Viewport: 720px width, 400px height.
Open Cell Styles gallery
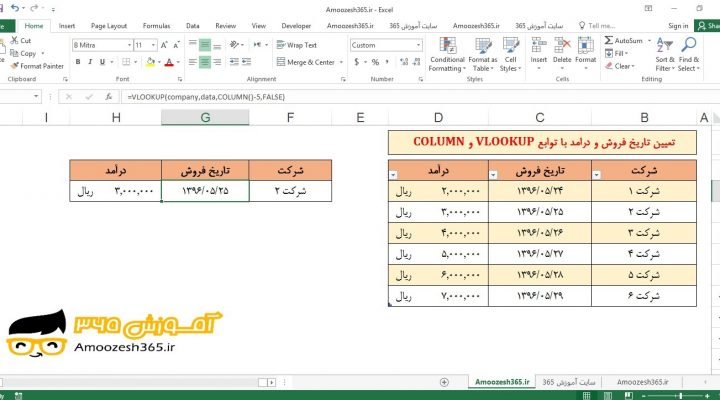click(510, 54)
